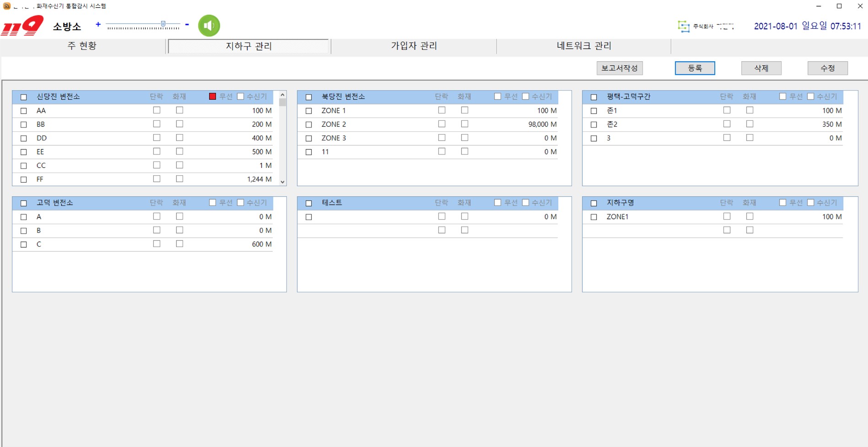Click the blue minus volume icon
This screenshot has height=447, width=868.
(187, 24)
